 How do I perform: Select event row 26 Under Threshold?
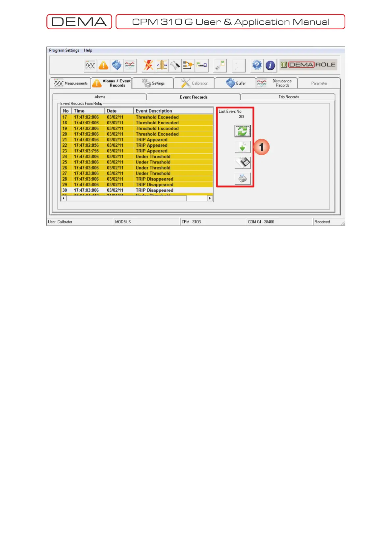137,168
